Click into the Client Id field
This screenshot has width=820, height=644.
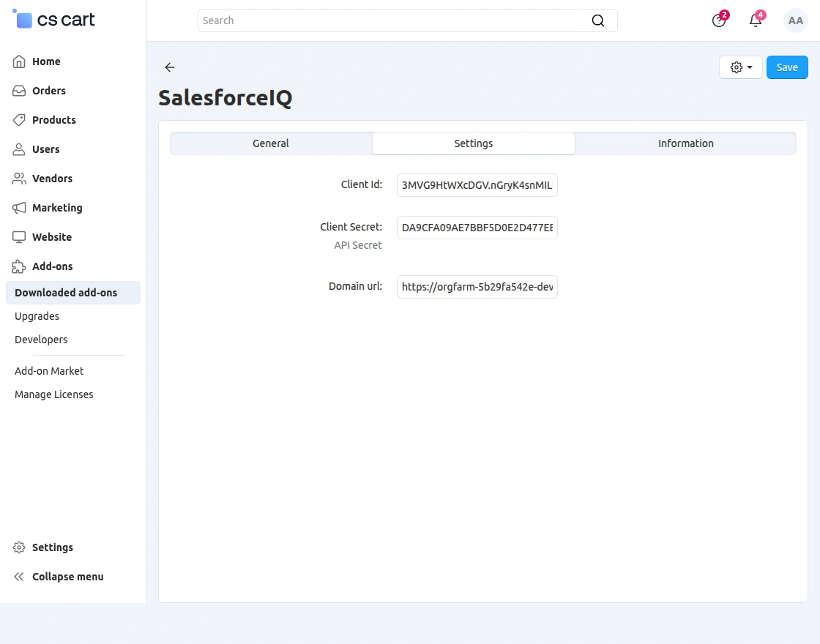[x=477, y=185]
